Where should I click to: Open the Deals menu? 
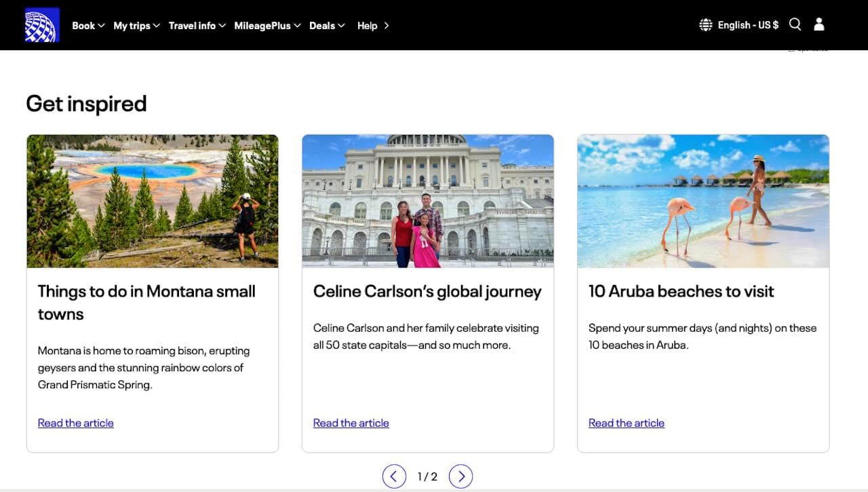[x=327, y=26]
